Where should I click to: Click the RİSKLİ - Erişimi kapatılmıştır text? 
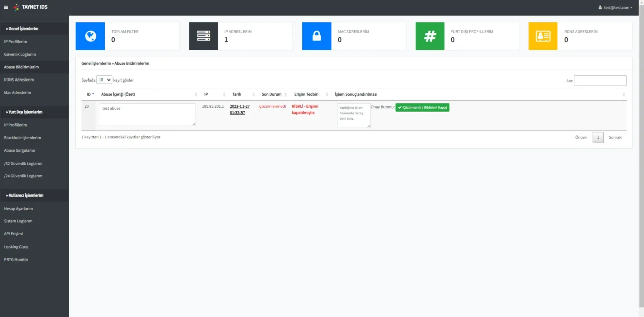(305, 109)
